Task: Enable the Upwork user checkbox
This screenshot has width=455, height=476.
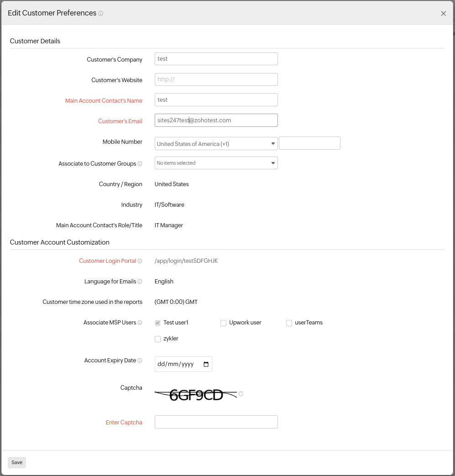Action: (x=223, y=323)
